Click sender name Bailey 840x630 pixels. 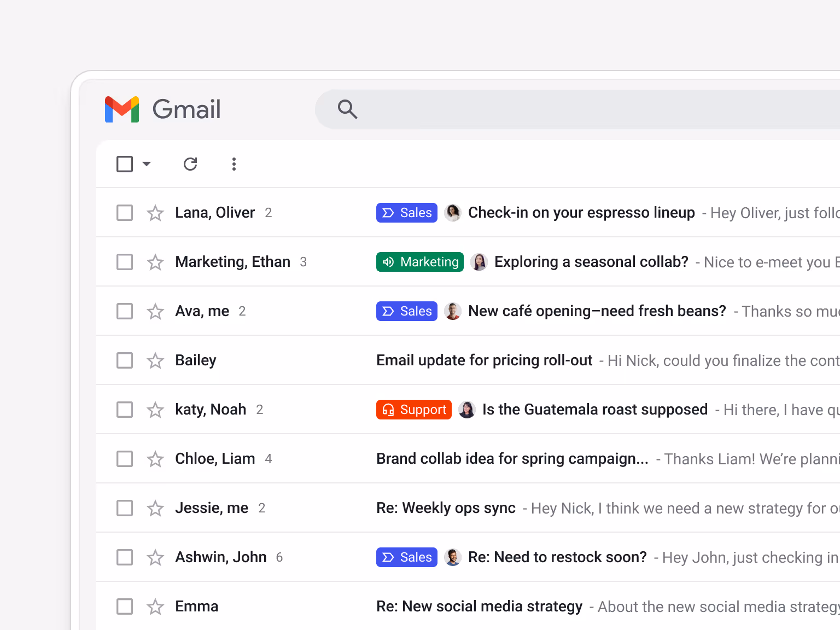tap(196, 360)
